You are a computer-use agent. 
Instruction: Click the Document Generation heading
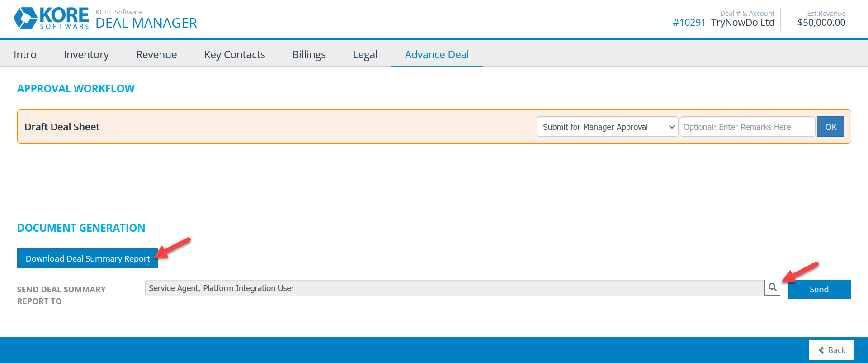click(x=81, y=228)
